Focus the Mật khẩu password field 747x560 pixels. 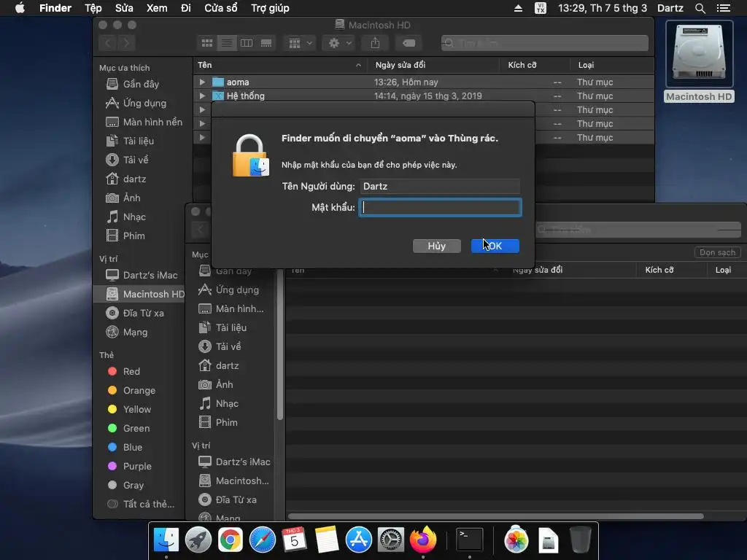pos(440,207)
